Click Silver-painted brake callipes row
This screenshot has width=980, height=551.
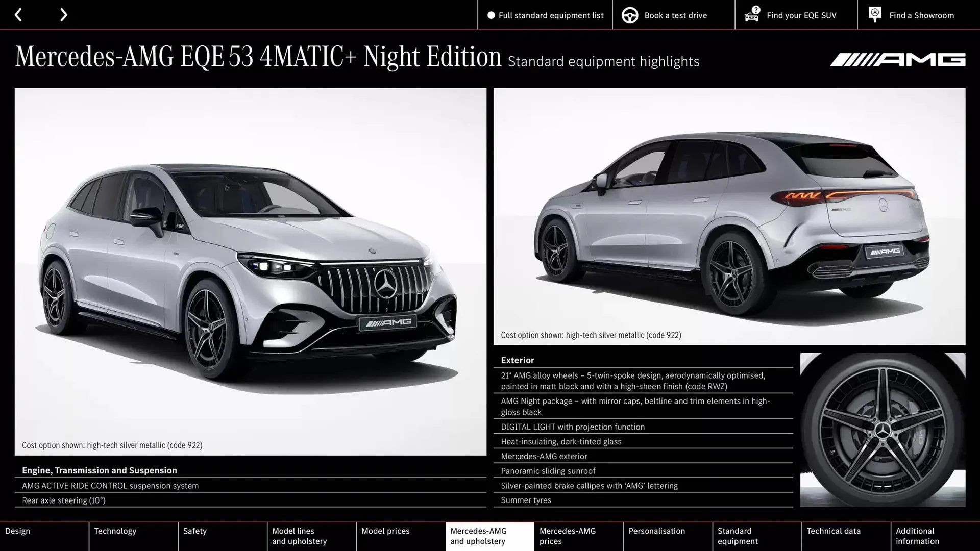pyautogui.click(x=643, y=486)
